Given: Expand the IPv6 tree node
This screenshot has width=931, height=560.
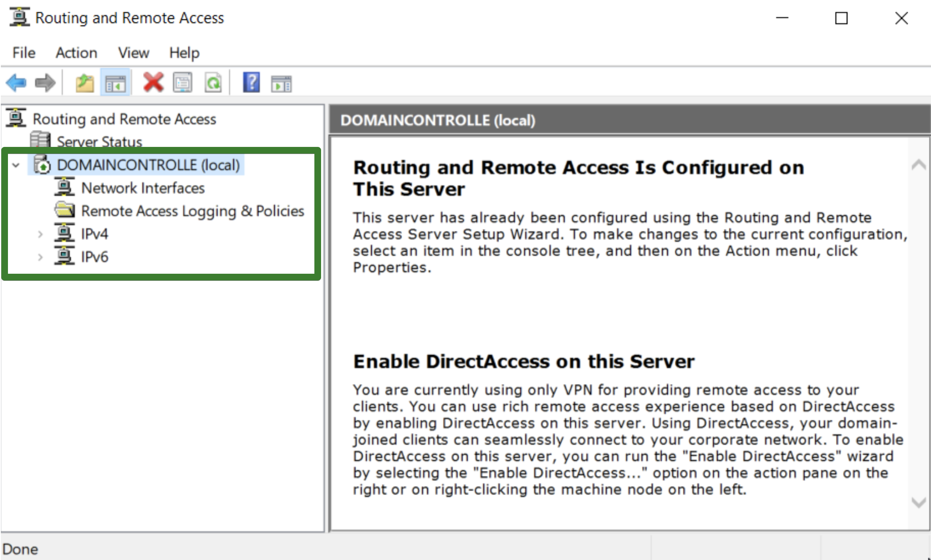Looking at the screenshot, I should (x=40, y=257).
